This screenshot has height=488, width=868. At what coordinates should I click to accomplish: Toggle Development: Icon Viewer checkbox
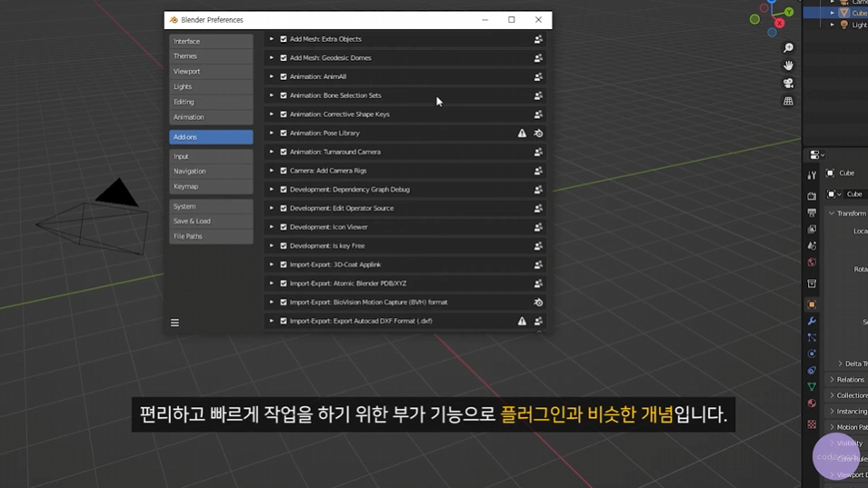point(284,227)
